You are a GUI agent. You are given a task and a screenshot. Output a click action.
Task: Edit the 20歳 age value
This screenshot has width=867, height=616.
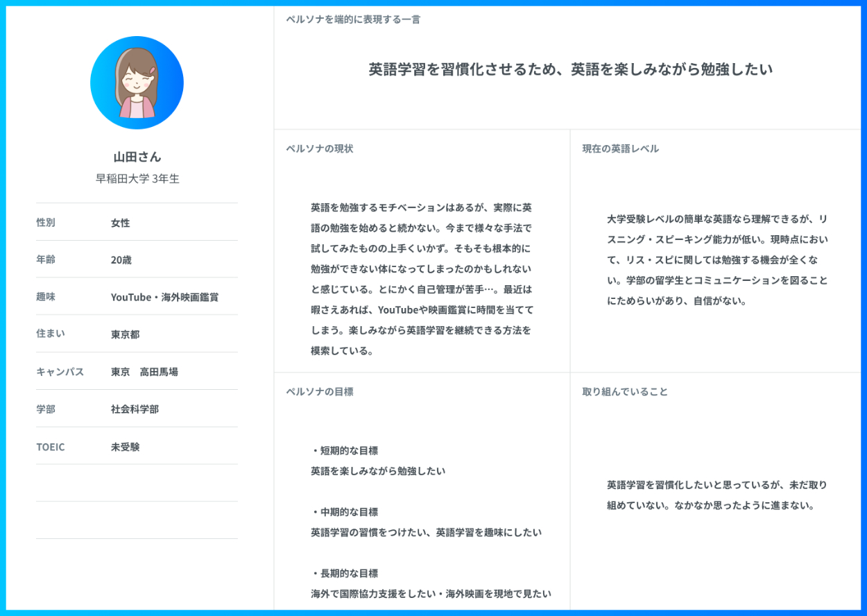coord(121,260)
